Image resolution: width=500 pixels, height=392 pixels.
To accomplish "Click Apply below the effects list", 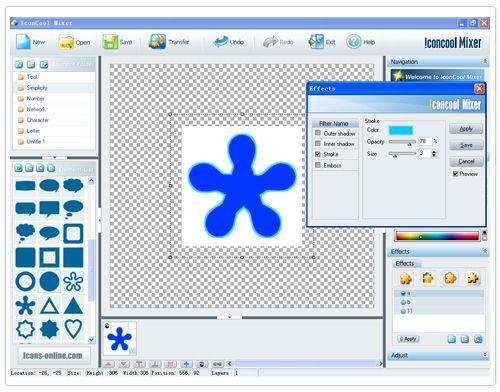I will point(408,339).
